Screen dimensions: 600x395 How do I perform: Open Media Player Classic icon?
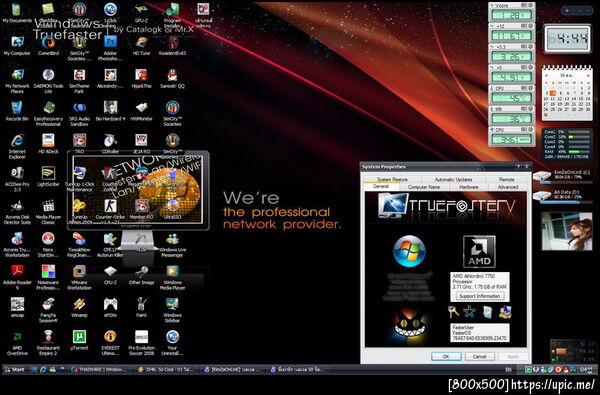(48, 212)
